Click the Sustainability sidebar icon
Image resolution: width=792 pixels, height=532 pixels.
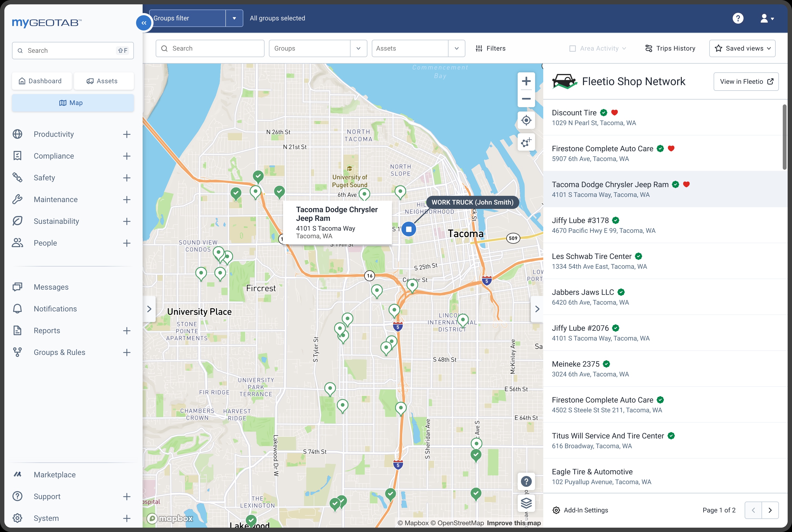coord(18,221)
